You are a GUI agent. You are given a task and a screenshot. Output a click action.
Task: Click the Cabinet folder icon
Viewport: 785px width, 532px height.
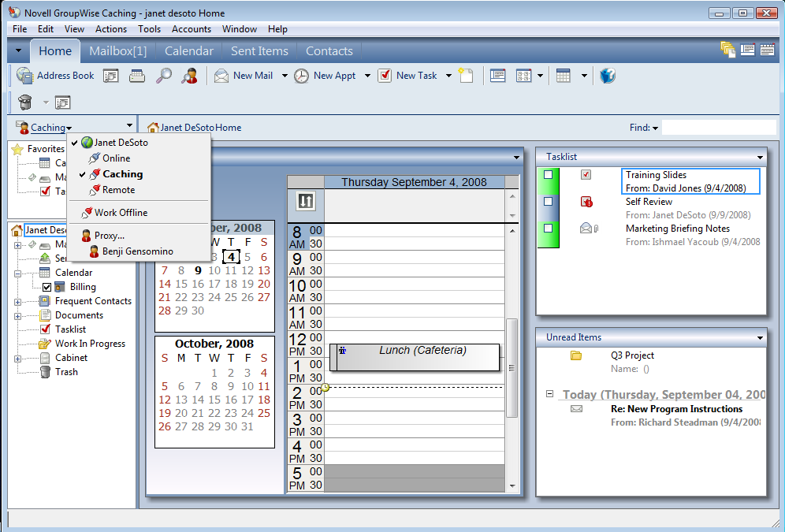pyautogui.click(x=45, y=358)
